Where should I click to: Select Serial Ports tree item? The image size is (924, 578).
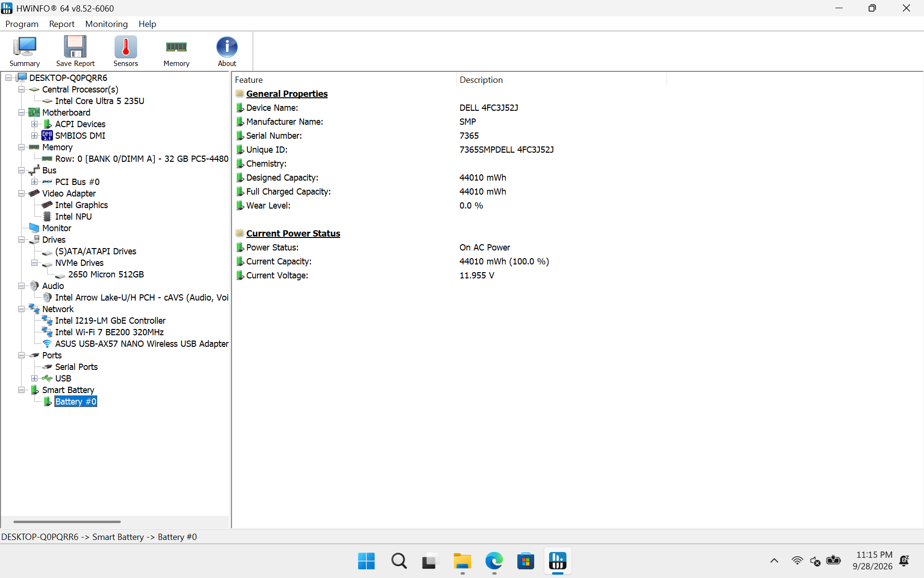coord(77,367)
